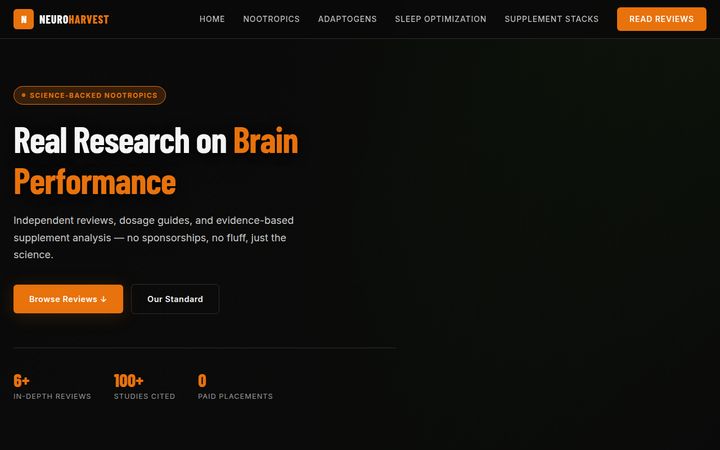This screenshot has width=720, height=450.
Task: Click the Browse Reviews button
Action: point(68,299)
